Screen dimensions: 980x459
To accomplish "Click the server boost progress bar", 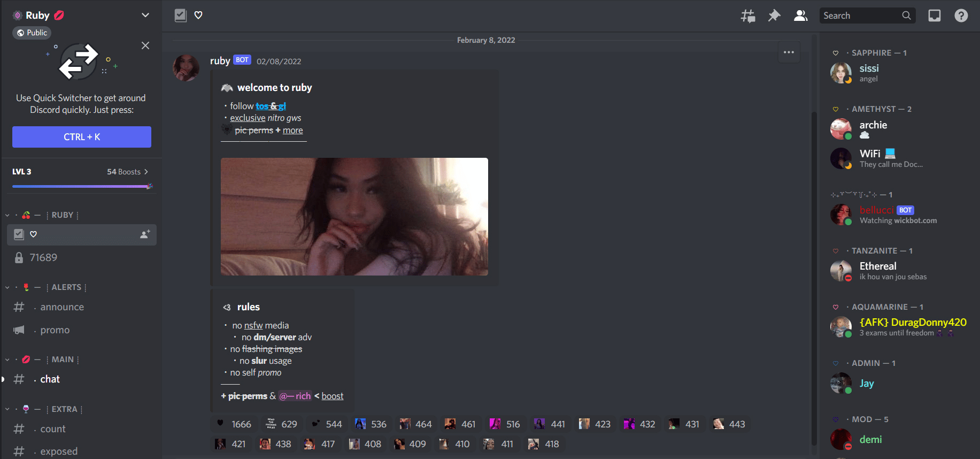I will tap(82, 186).
